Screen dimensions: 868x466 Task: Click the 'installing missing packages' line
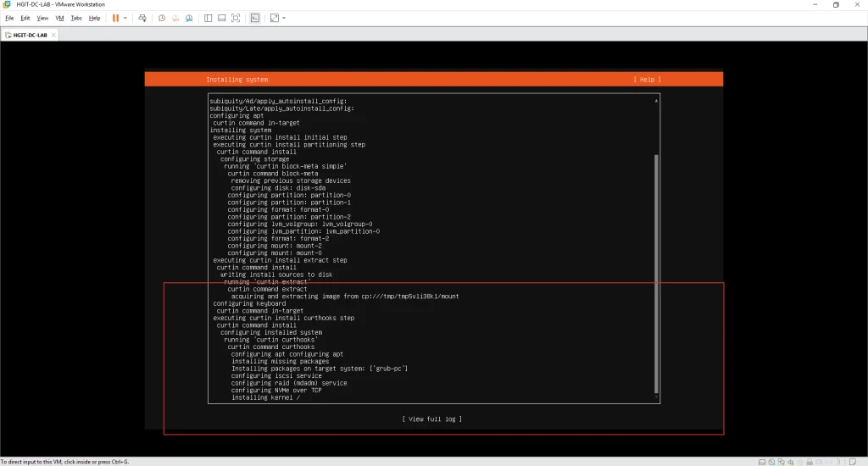coord(280,362)
